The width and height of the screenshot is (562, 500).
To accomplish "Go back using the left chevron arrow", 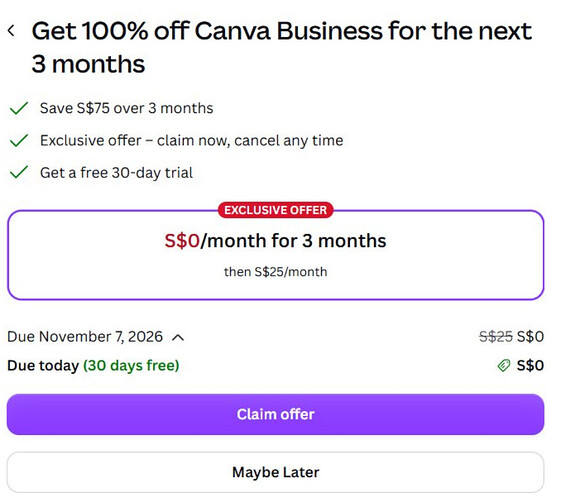I will click(11, 30).
